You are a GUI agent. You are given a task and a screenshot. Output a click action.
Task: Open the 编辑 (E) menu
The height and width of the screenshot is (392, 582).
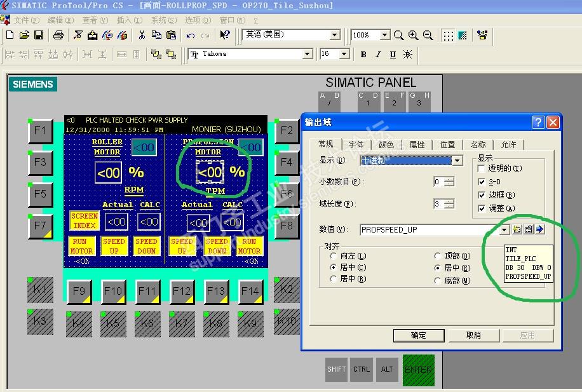point(61,20)
